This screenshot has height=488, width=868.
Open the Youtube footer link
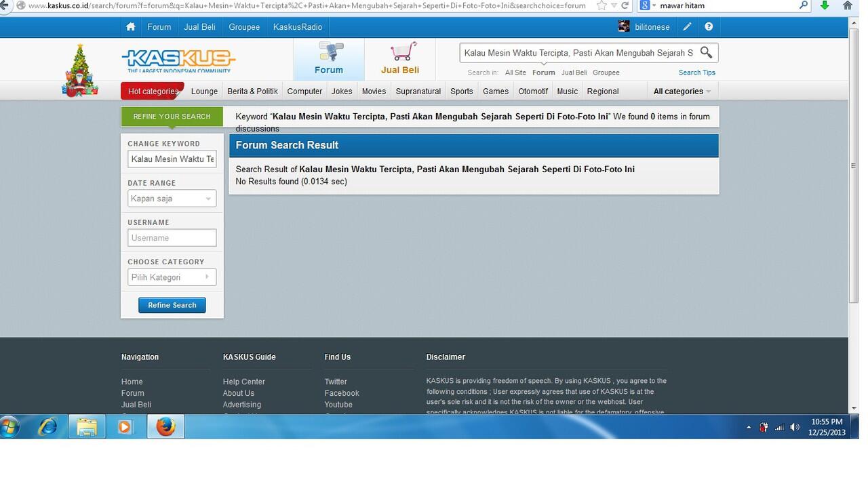[338, 405]
